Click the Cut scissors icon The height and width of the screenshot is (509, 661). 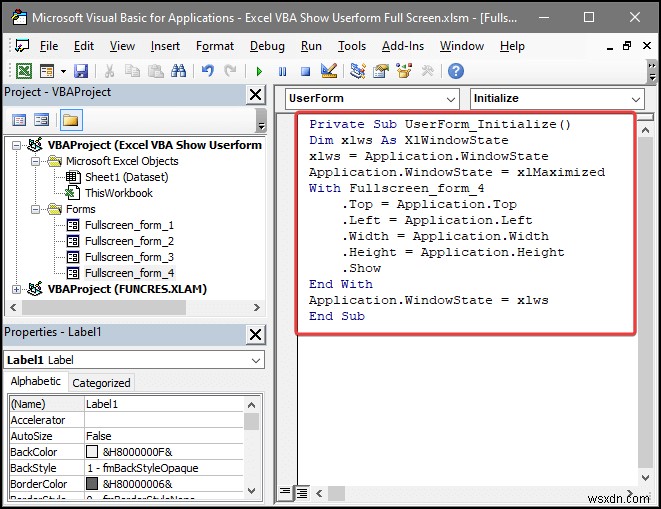tap(109, 71)
